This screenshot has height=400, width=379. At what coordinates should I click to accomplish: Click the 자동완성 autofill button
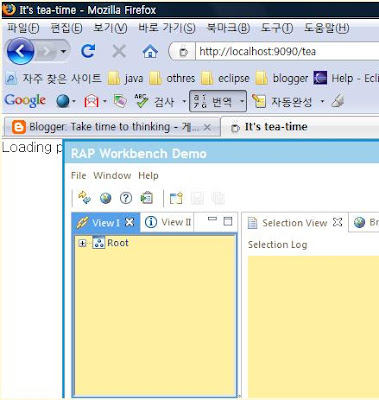[x=282, y=101]
